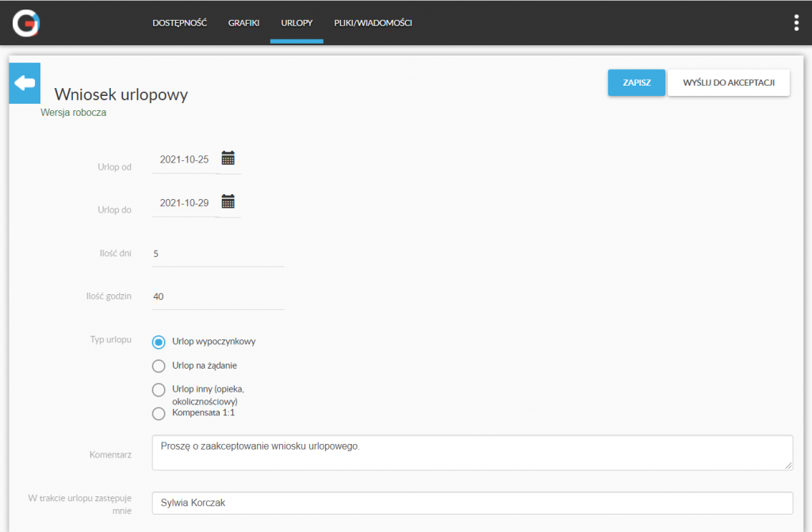Screen dimensions: 812x532
Task: Click the Typ urlopu label
Action: pyautogui.click(x=111, y=340)
